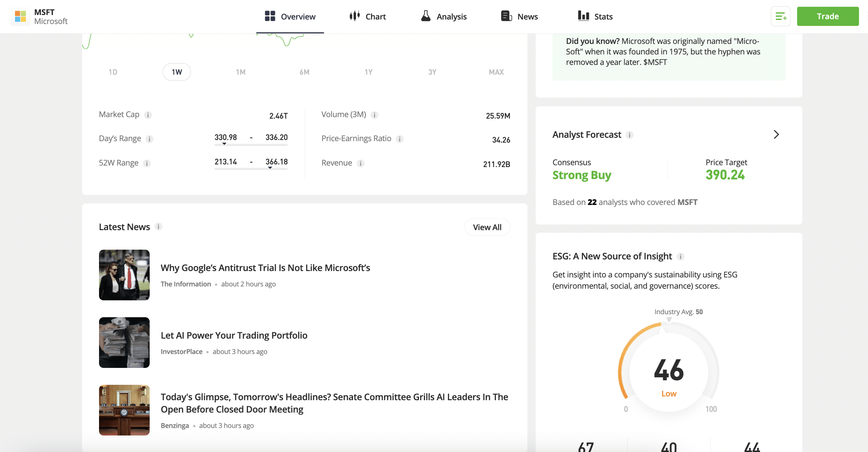Select the 1W time range

coord(177,72)
